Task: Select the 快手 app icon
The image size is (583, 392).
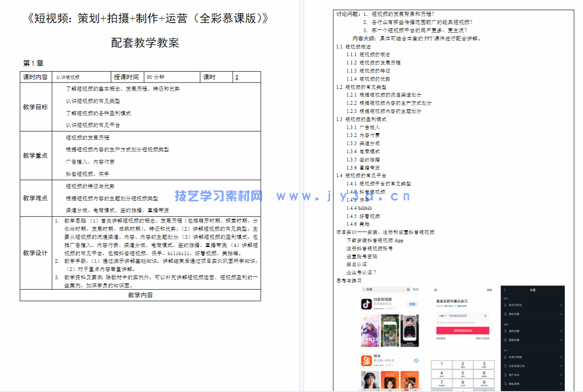Action: tap(366, 361)
